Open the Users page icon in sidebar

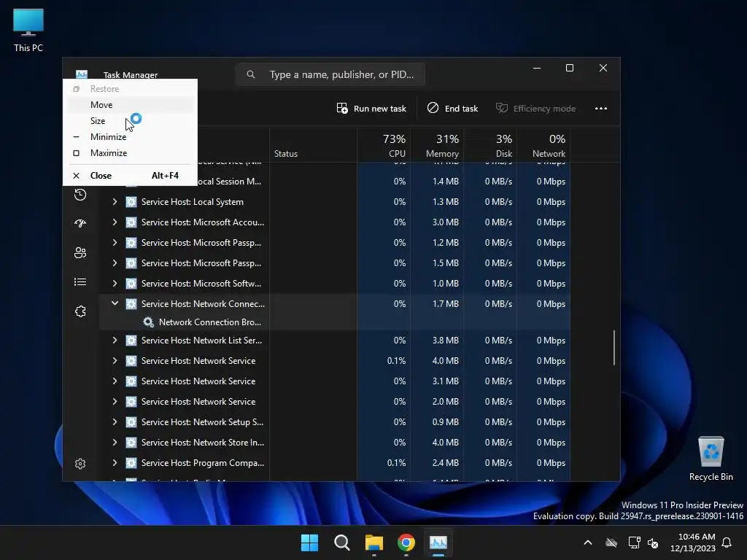(x=80, y=252)
